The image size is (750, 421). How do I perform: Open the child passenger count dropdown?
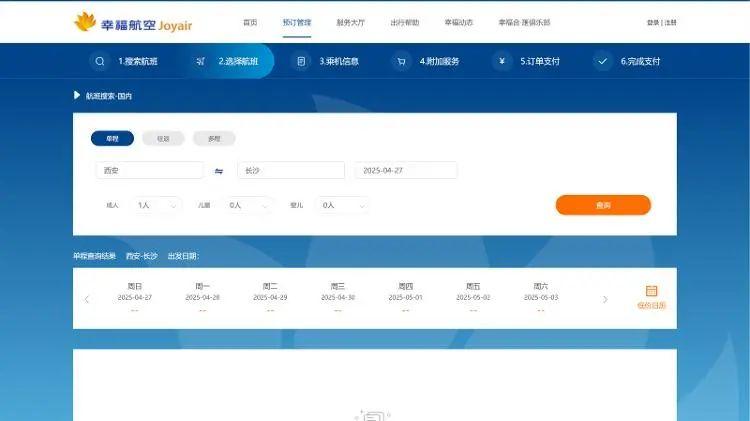(x=248, y=205)
